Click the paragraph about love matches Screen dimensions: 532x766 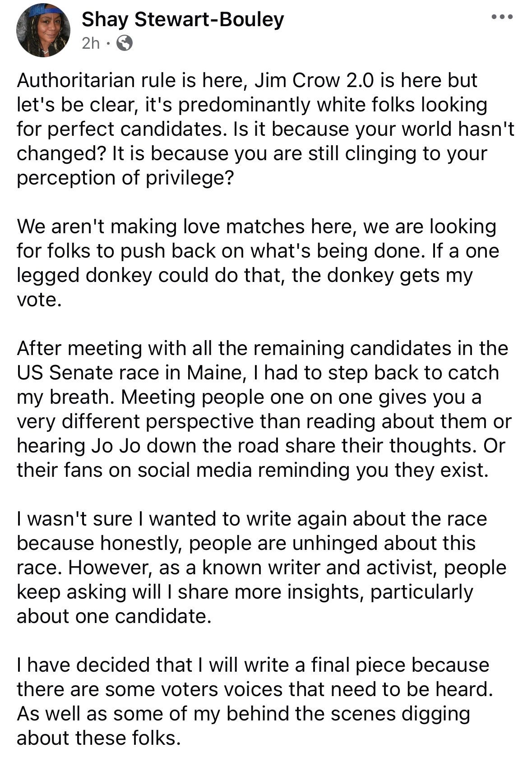258,263
